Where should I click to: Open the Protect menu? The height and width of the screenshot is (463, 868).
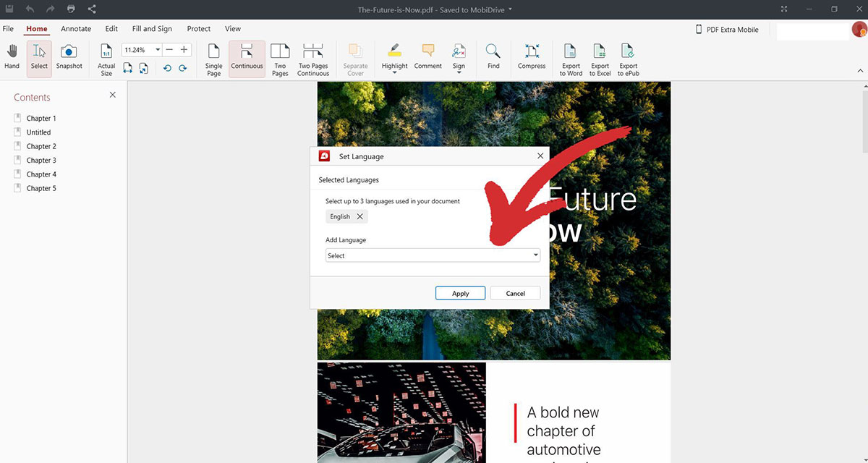(x=198, y=28)
